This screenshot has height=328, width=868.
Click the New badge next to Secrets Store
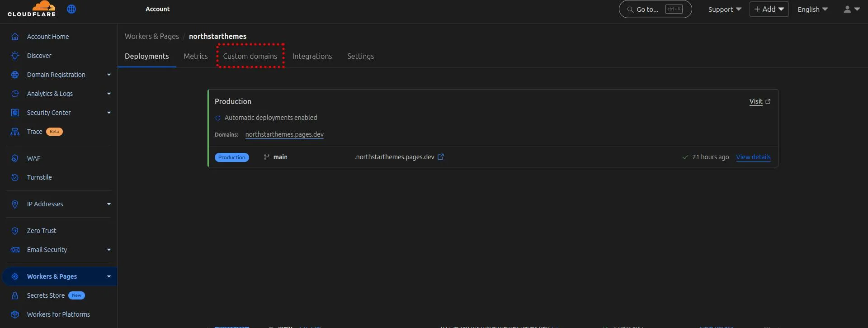pyautogui.click(x=76, y=295)
